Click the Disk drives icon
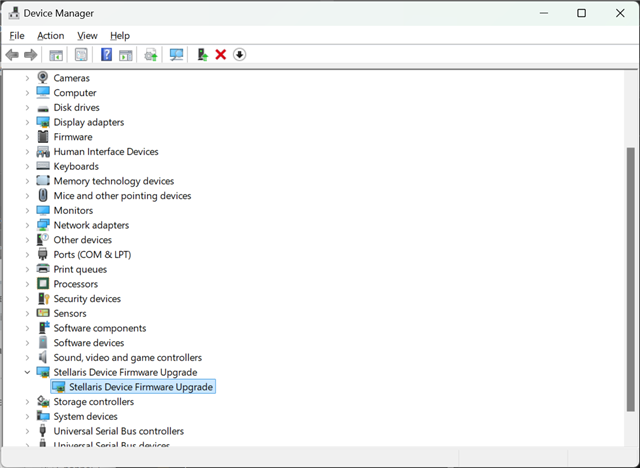Viewport: 640px width, 468px height. pyautogui.click(x=43, y=109)
